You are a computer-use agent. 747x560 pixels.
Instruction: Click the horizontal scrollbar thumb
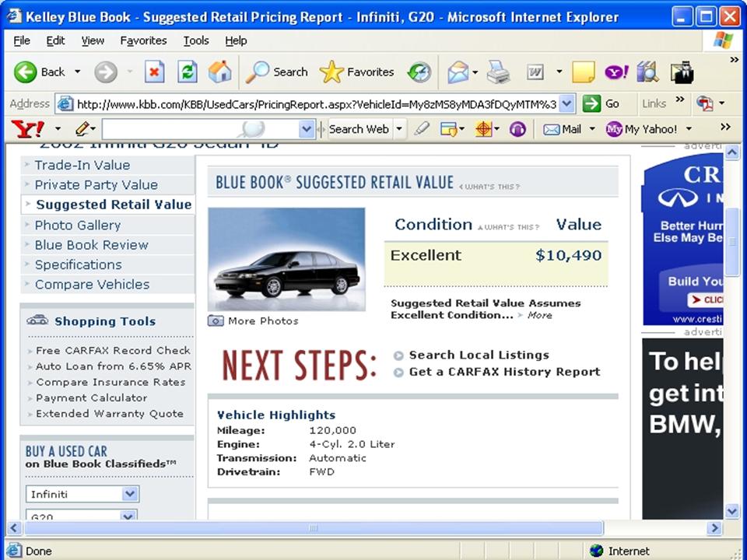[x=313, y=528]
